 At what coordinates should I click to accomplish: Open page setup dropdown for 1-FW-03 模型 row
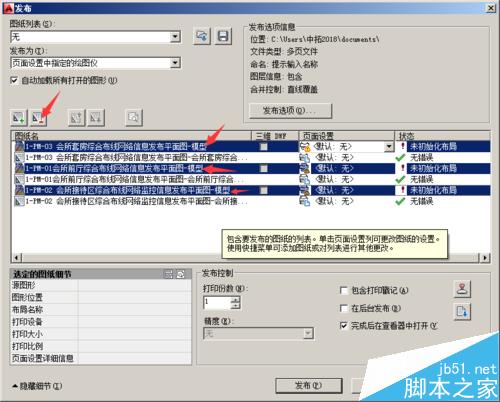coord(389,147)
